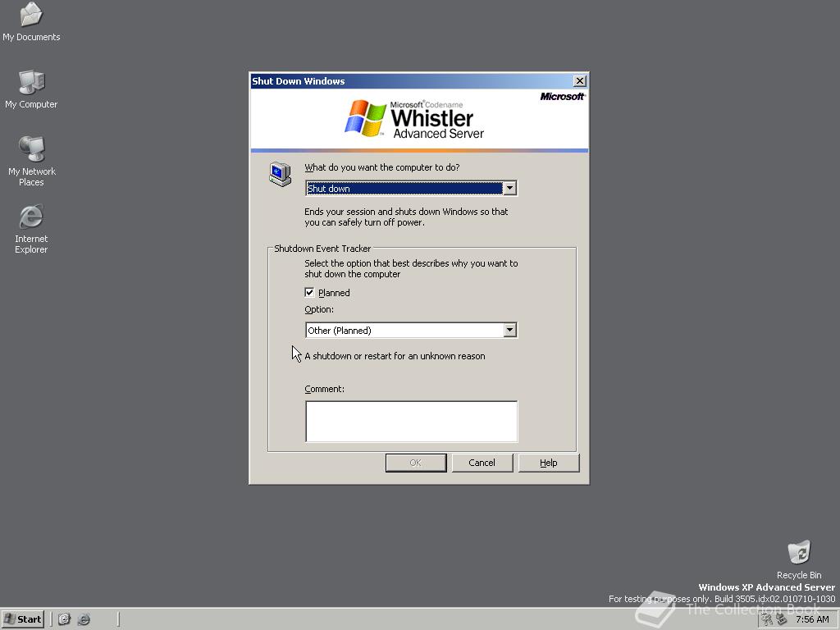Cancel the Shut Down Windows dialog
The width and height of the screenshot is (840, 630).
click(482, 463)
